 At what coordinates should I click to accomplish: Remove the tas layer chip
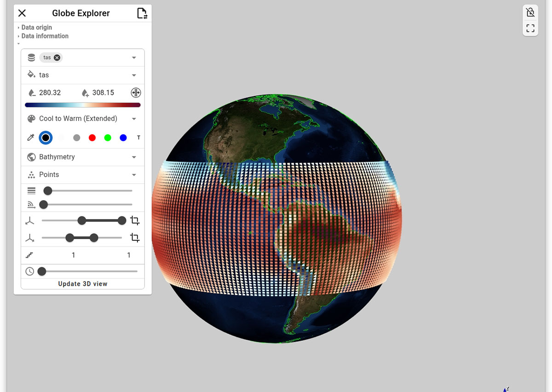tap(57, 57)
